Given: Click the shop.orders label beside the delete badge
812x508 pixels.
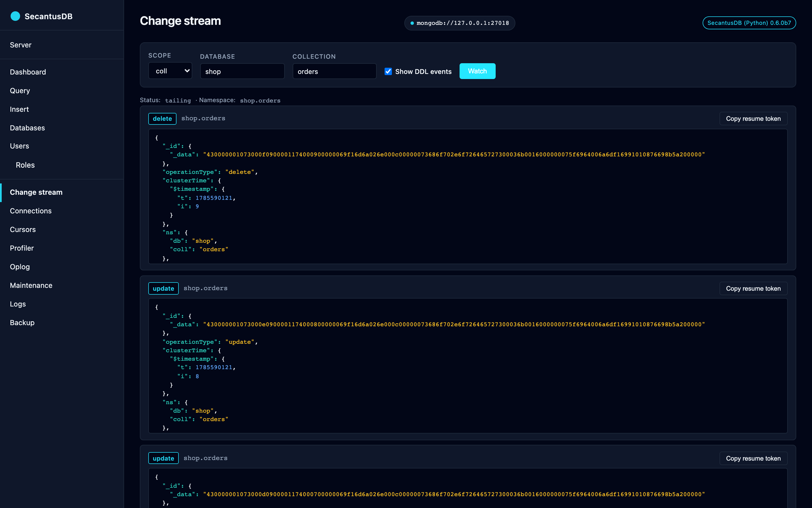Looking at the screenshot, I should click(203, 118).
